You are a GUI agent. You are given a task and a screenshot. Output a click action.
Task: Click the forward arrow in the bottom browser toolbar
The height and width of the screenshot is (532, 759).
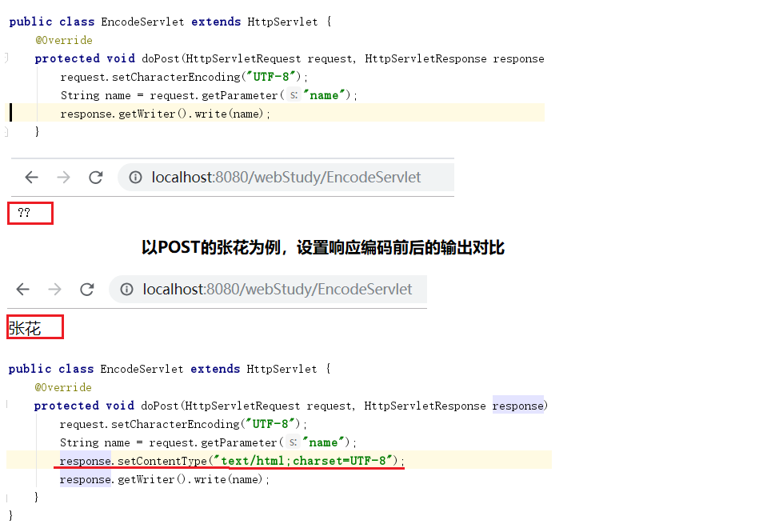[x=55, y=289]
